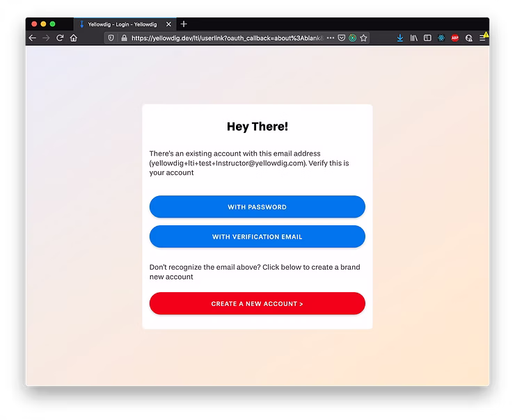This screenshot has width=515, height=420.
Task: Open the downloads panel
Action: 400,38
